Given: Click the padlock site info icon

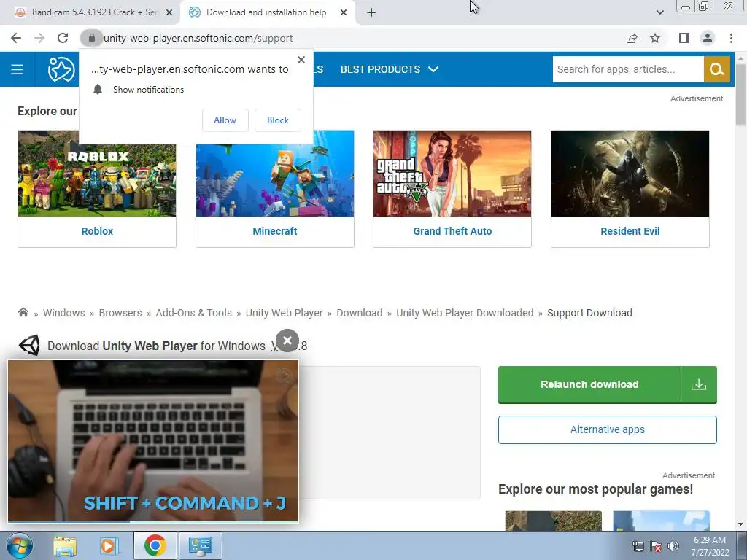Looking at the screenshot, I should pos(91,38).
